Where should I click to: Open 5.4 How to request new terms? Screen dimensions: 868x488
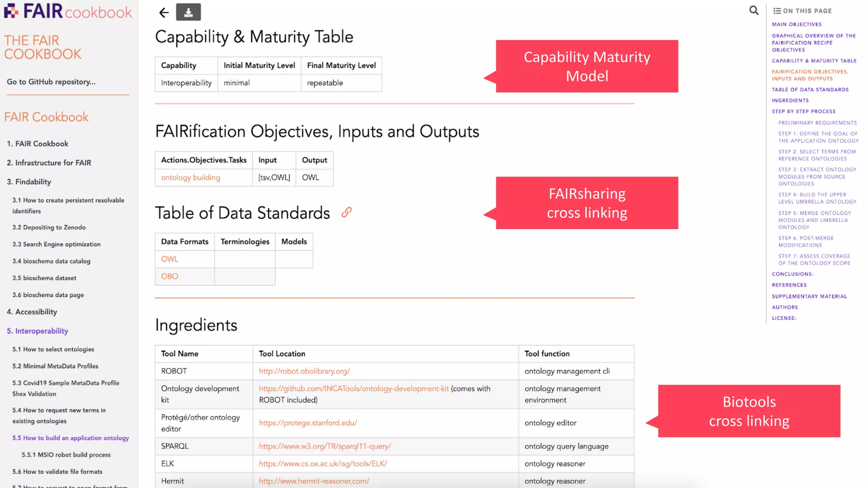click(59, 416)
